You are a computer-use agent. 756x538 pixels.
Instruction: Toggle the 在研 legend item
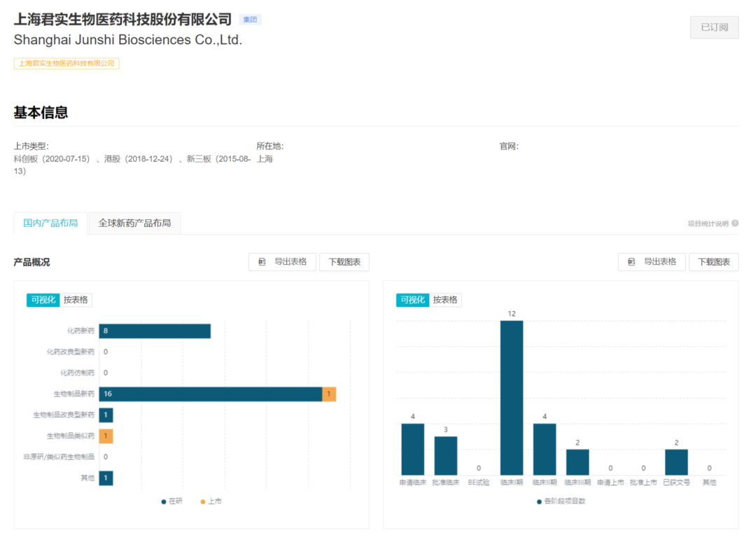(x=172, y=502)
